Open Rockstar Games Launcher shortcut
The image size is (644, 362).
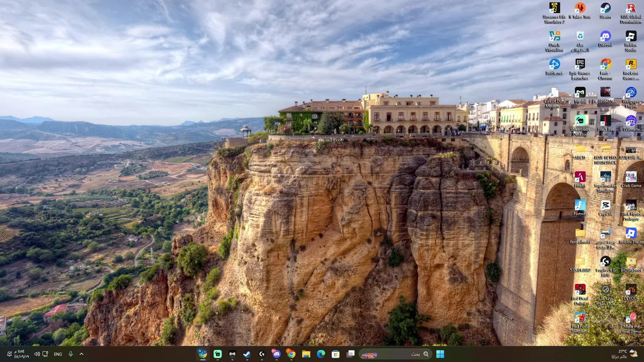click(631, 69)
